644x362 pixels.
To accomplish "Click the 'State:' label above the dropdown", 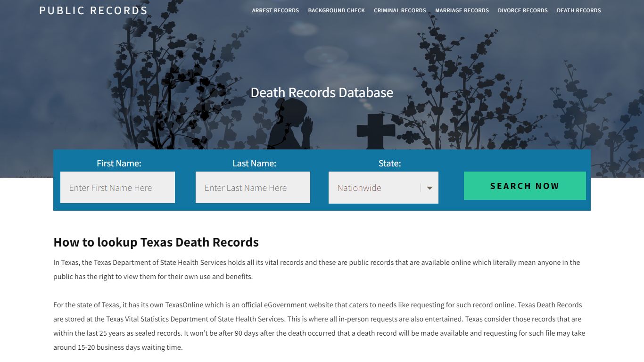I will pos(389,163).
